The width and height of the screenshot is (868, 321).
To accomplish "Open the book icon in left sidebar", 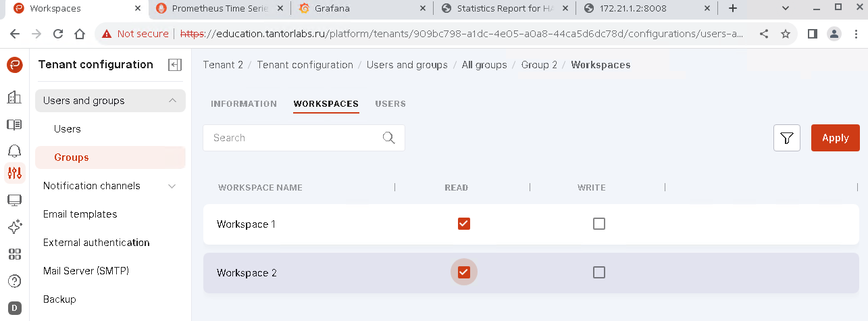I will point(14,124).
